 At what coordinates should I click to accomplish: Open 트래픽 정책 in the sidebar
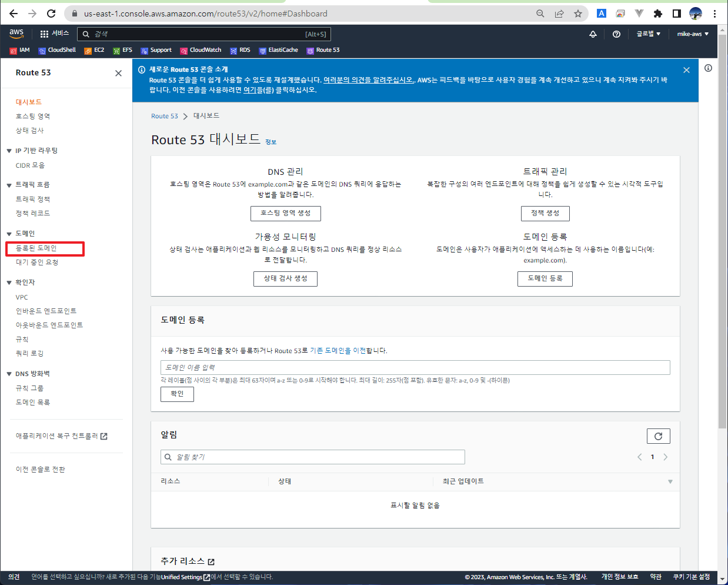(x=33, y=200)
